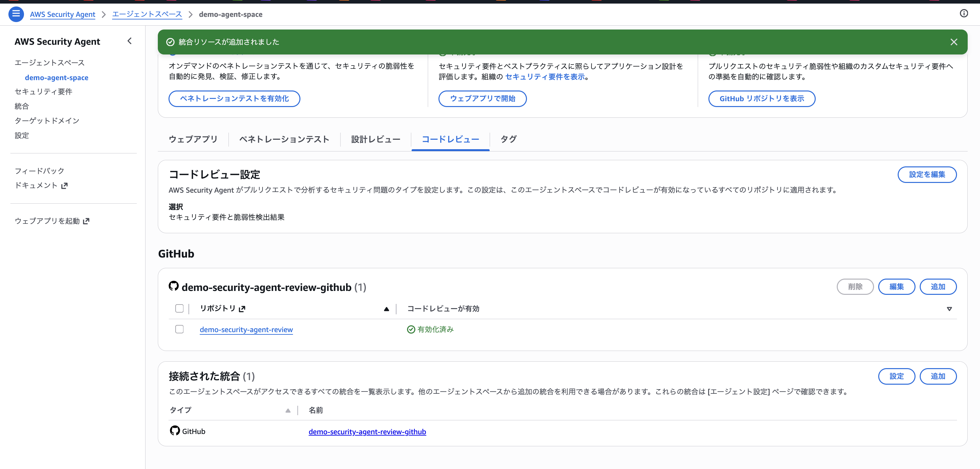980x469 pixels.
Task: Open ドキュメント via its external link icon
Action: click(64, 186)
